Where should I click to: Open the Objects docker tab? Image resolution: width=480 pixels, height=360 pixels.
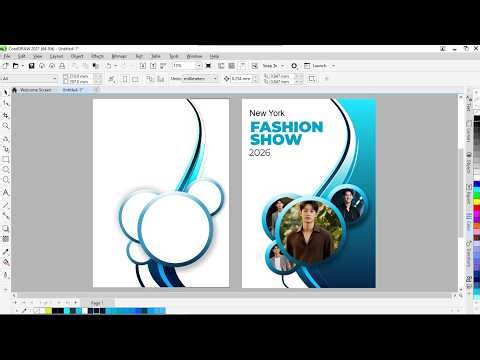pyautogui.click(x=469, y=163)
